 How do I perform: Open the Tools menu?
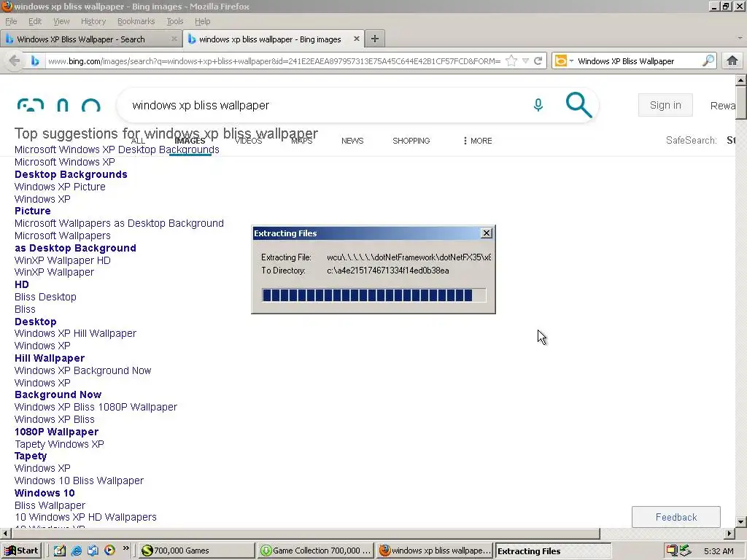point(175,21)
